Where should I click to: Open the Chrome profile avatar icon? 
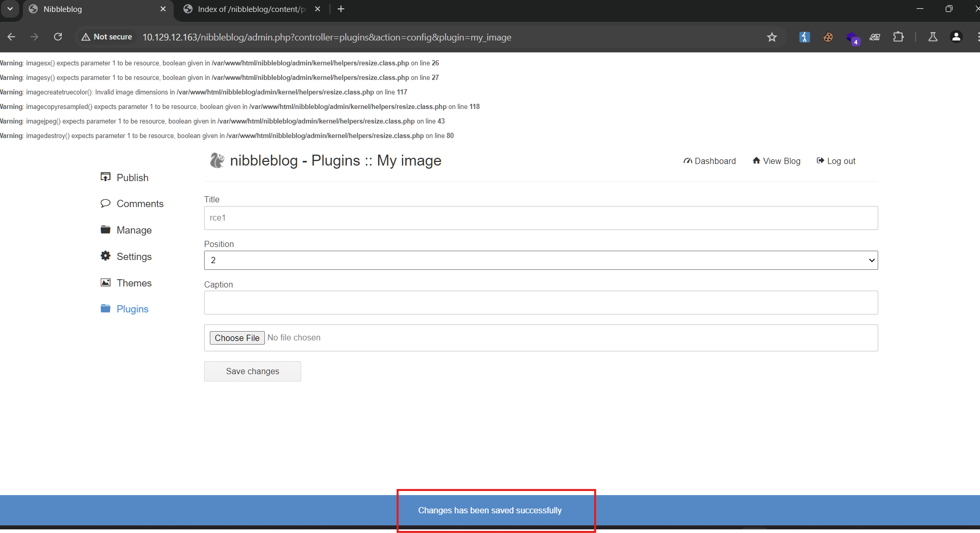coord(956,37)
